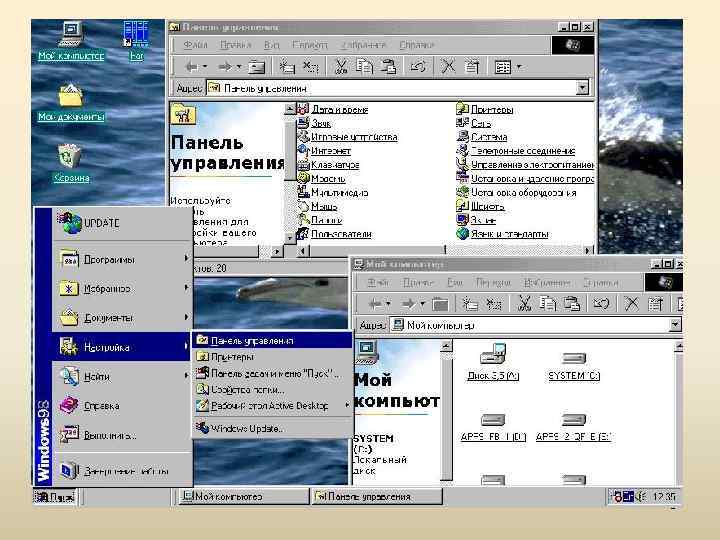This screenshot has height=540, width=720.
Task: Click the Properties icon in Панель управления toolbar
Action: [x=472, y=67]
